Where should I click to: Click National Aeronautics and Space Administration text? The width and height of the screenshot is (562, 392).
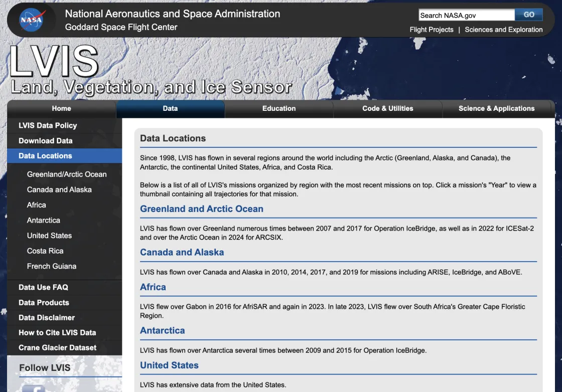pyautogui.click(x=173, y=14)
